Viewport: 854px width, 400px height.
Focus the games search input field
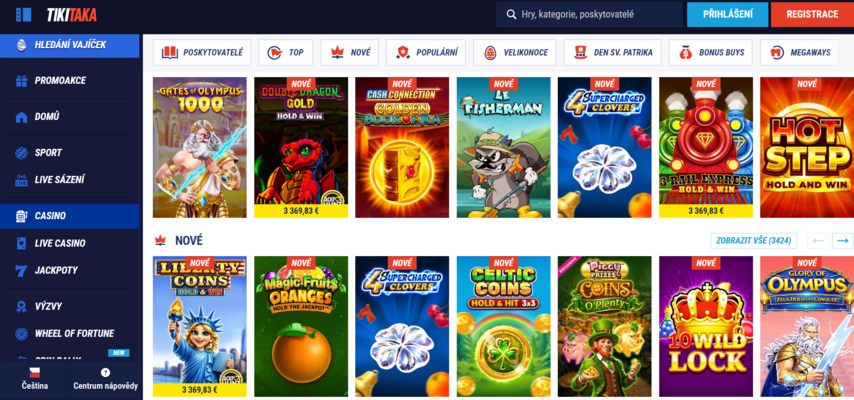pyautogui.click(x=589, y=15)
